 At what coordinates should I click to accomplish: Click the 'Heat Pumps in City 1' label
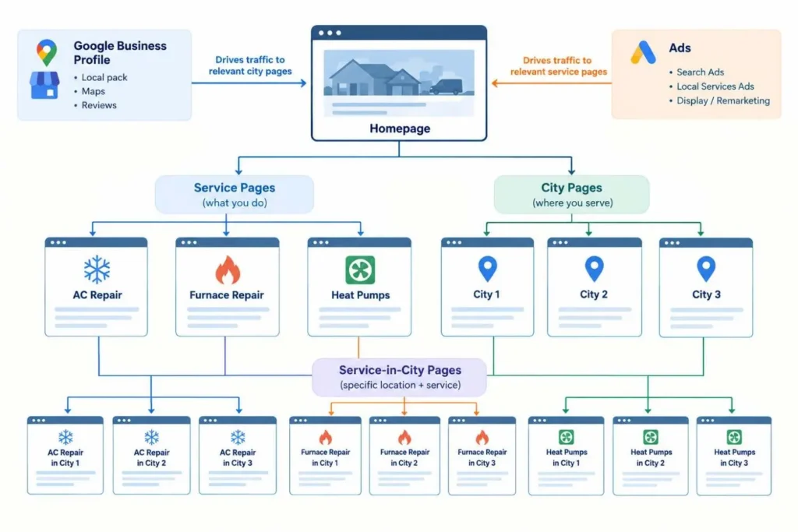(567, 457)
